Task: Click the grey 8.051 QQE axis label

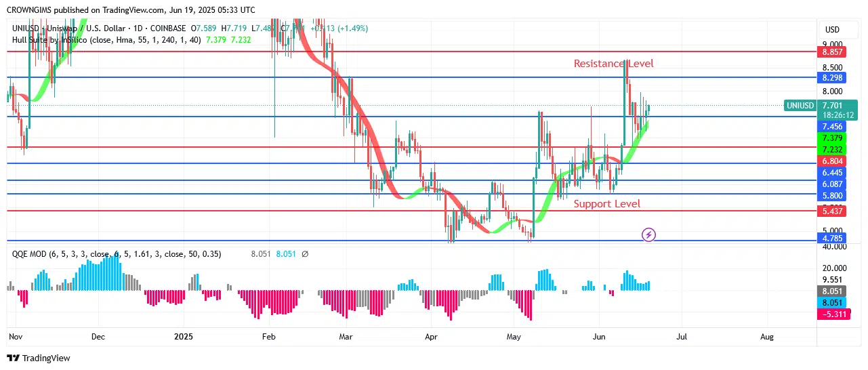Action: pos(832,291)
